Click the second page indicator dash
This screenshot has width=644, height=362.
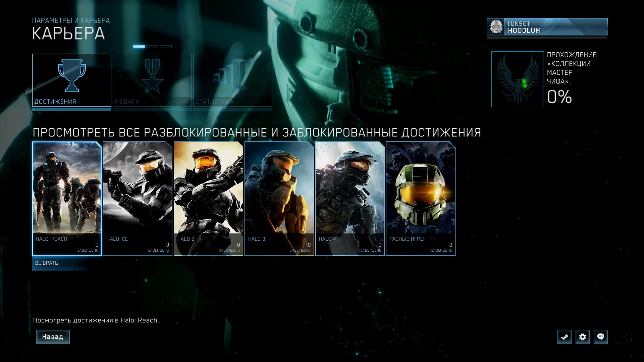152,47
